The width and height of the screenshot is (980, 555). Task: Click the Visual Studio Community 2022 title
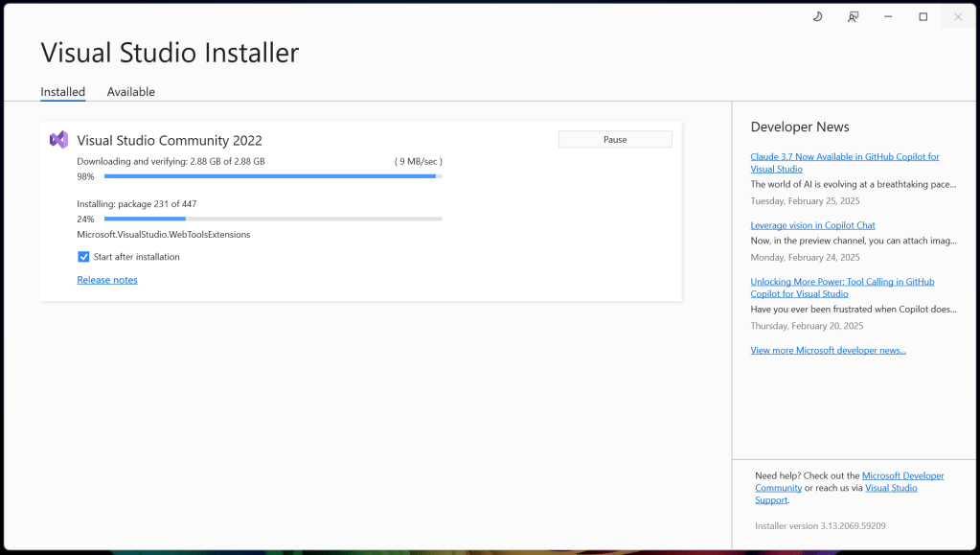tap(170, 140)
